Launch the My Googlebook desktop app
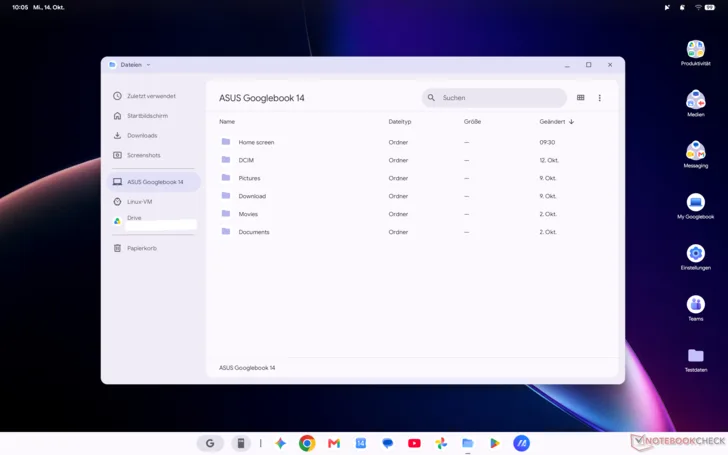Screen dimensions: 728x455 (x=696, y=206)
